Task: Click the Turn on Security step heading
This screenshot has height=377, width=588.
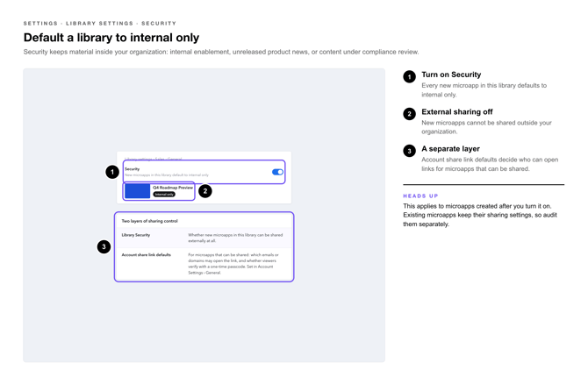Action: [x=451, y=75]
